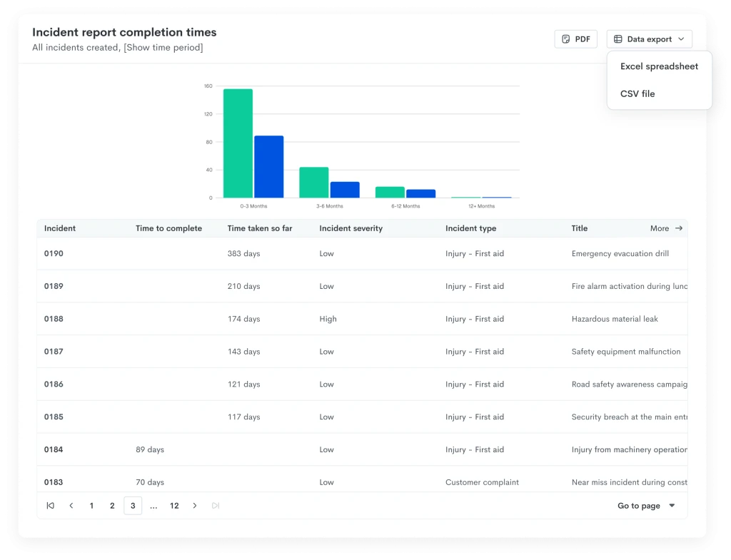Go to previous page with left chevron
This screenshot has height=560, width=731.
tap(71, 506)
